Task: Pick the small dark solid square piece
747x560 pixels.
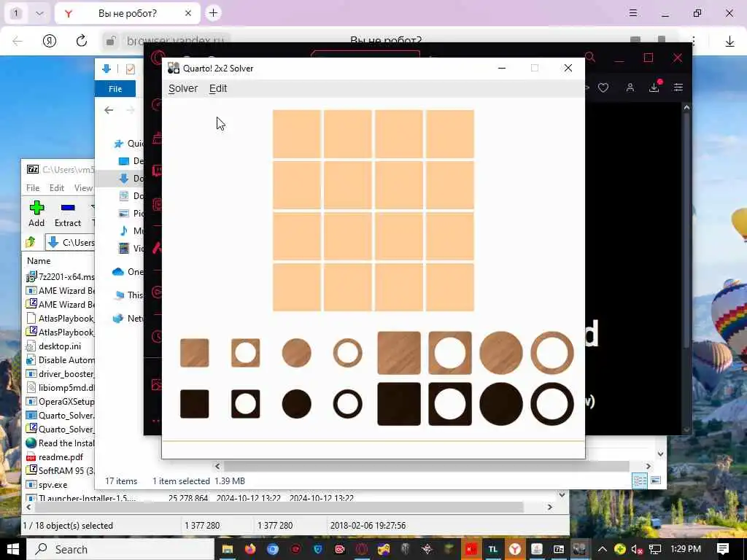Action: point(194,404)
